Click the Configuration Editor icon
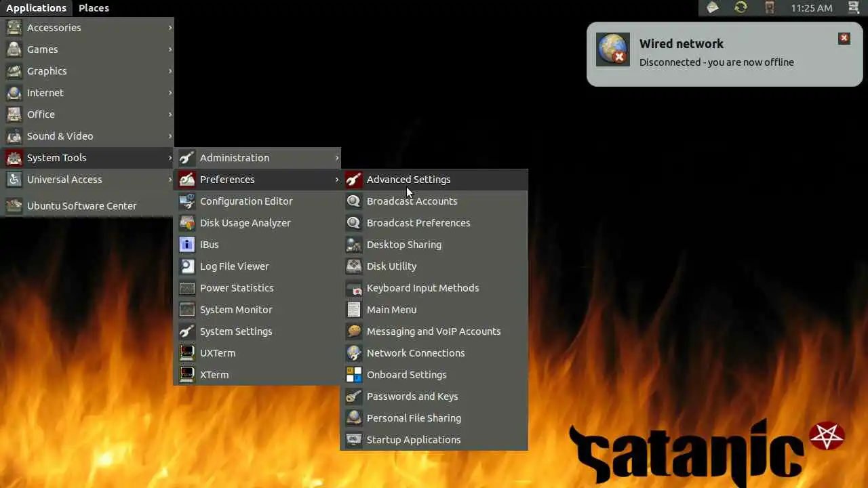The height and width of the screenshot is (488, 868). tap(187, 201)
